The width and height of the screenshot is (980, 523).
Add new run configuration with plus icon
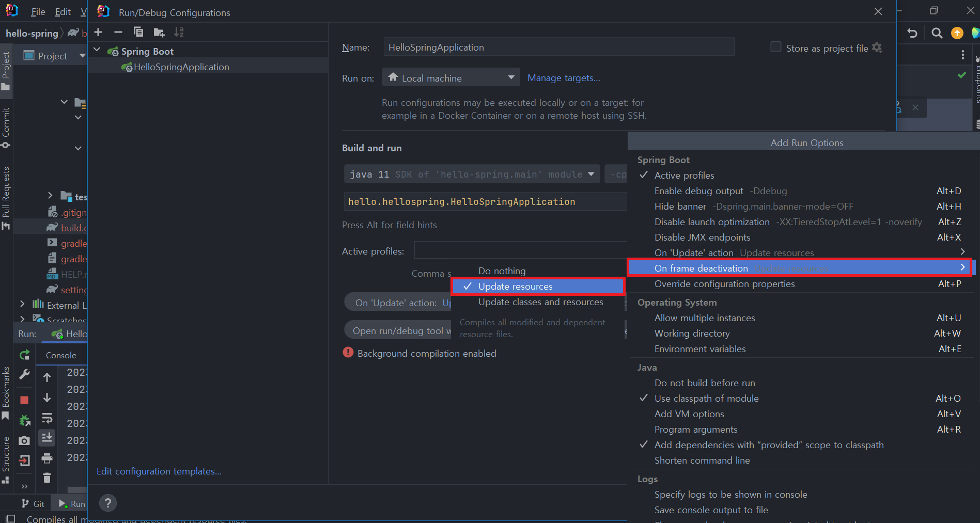(x=98, y=32)
